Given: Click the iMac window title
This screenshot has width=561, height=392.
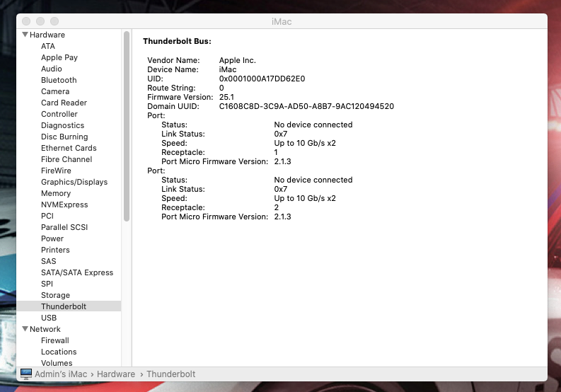Looking at the screenshot, I should tap(282, 22).
